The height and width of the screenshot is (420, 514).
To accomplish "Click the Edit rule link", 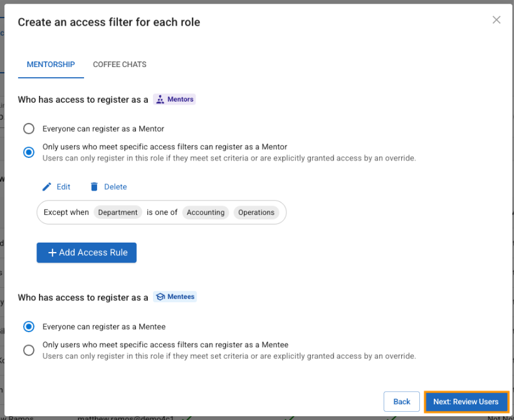I will tap(63, 187).
